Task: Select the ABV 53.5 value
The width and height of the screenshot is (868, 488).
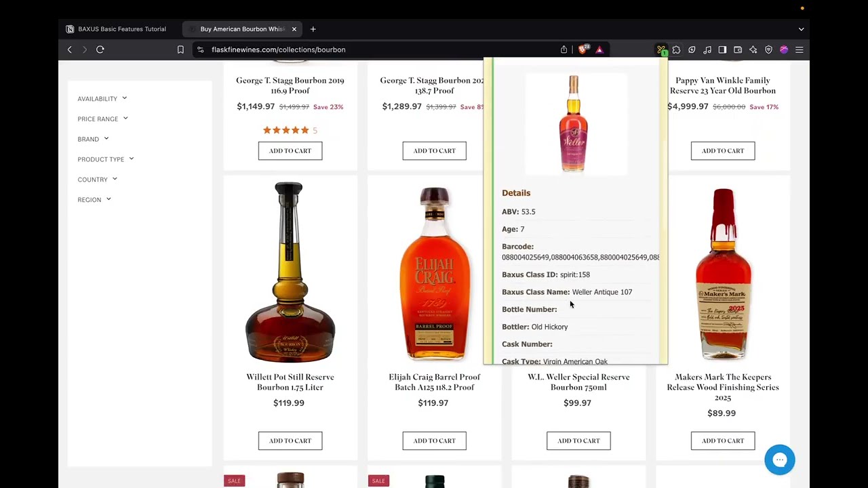Action: pos(528,211)
